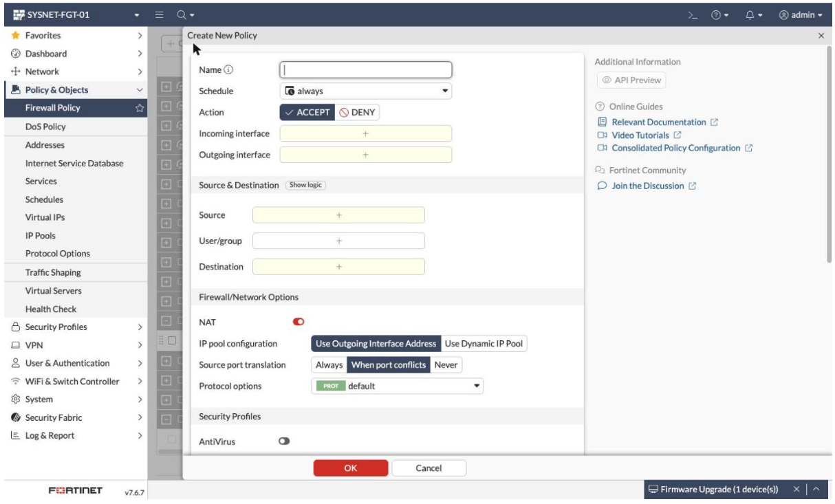Click the Show logic button
The image size is (835, 504).
(x=306, y=186)
